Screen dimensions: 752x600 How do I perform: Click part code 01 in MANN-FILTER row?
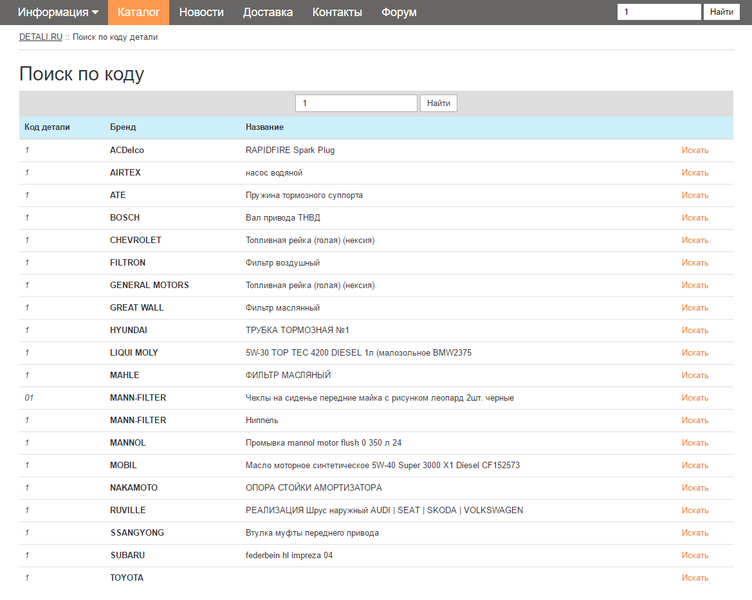(x=29, y=398)
